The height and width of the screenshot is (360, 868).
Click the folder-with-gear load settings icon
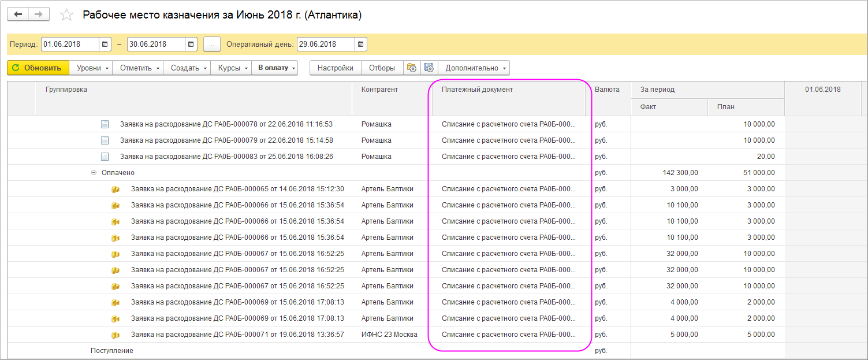[412, 68]
